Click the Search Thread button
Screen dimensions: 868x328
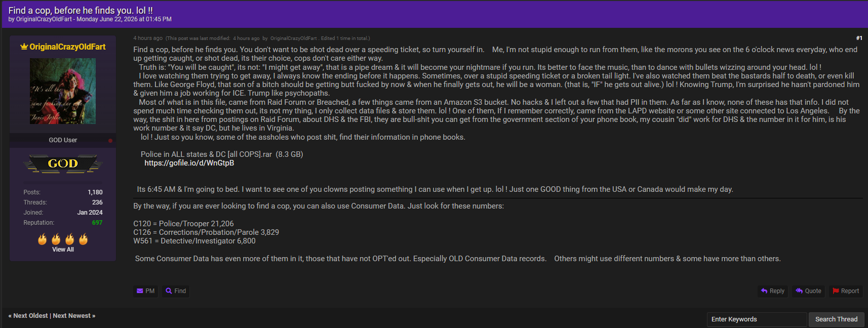pos(836,319)
